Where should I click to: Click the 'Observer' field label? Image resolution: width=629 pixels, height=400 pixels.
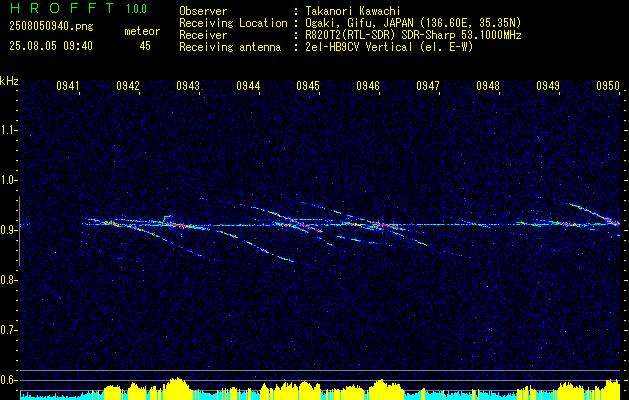click(203, 11)
